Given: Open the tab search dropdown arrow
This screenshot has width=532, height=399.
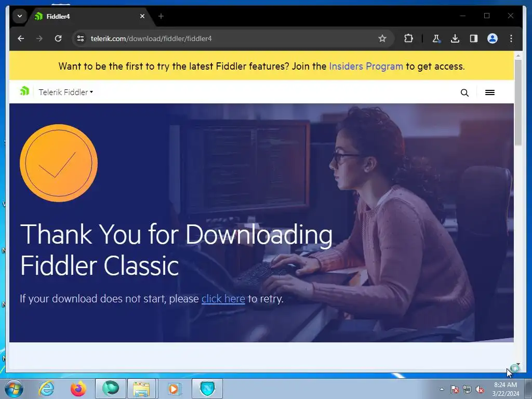Looking at the screenshot, I should click(x=20, y=16).
